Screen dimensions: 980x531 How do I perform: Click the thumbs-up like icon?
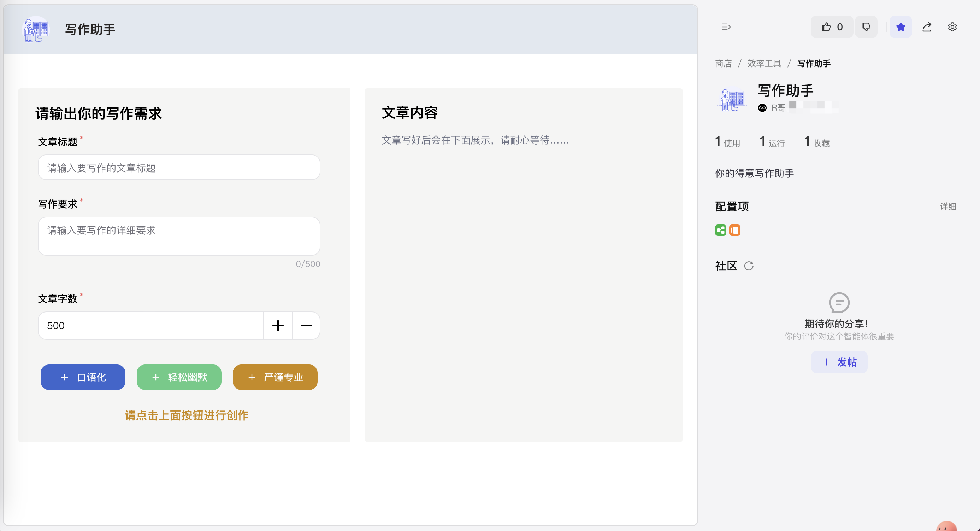click(826, 27)
